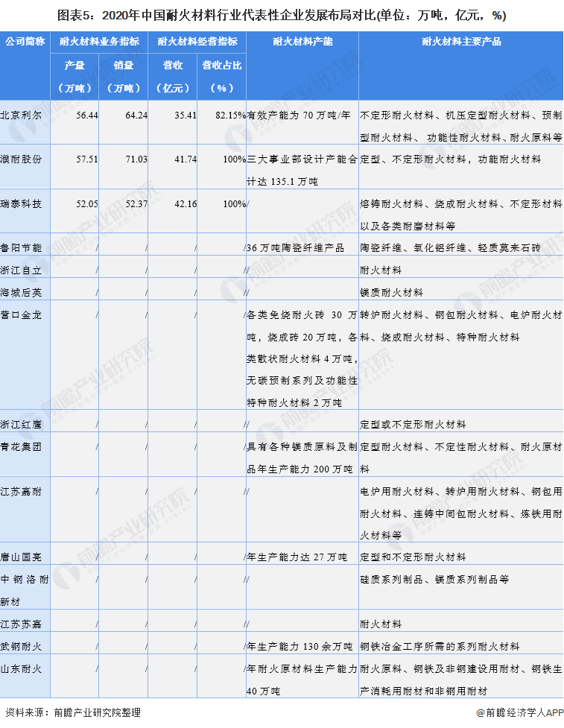The width and height of the screenshot is (564, 728).
Task: Click the revenue value '35.41'
Action: pyautogui.click(x=186, y=115)
